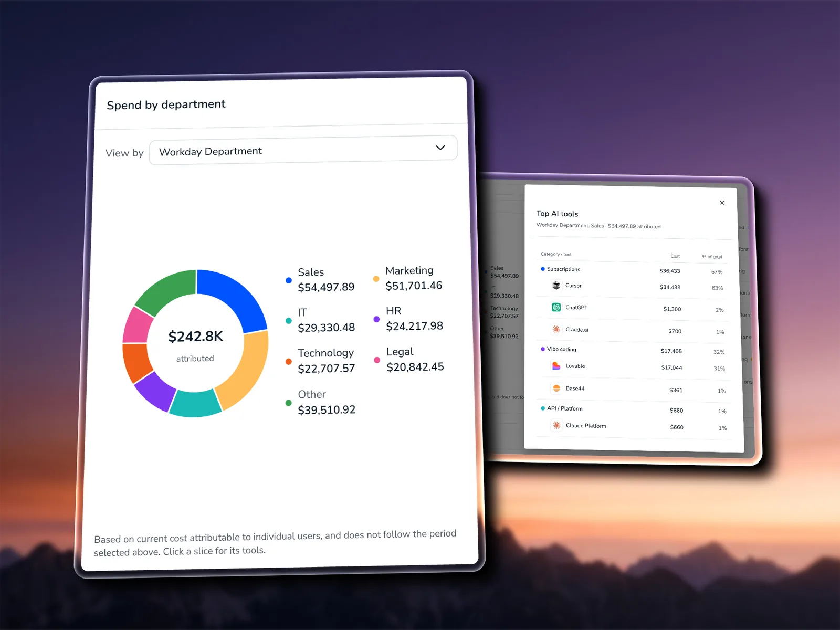This screenshot has height=630, width=840.
Task: Click the $20,842.45 Legal amount
Action: tap(415, 367)
